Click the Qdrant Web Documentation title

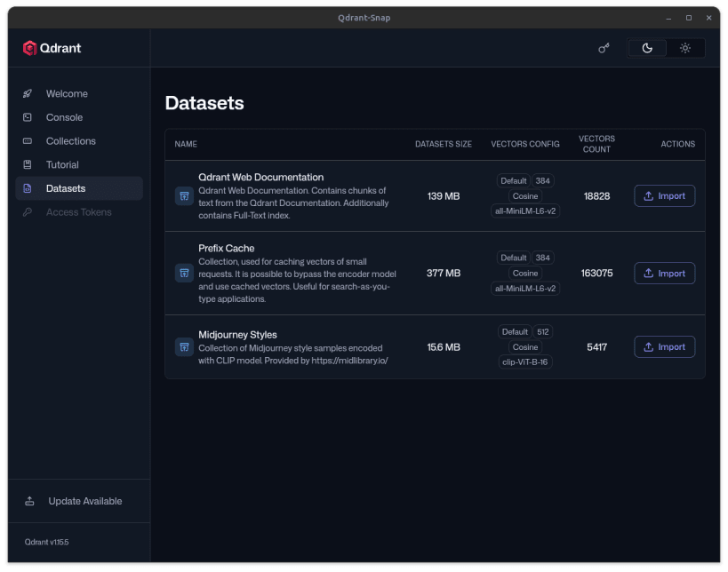coord(261,178)
